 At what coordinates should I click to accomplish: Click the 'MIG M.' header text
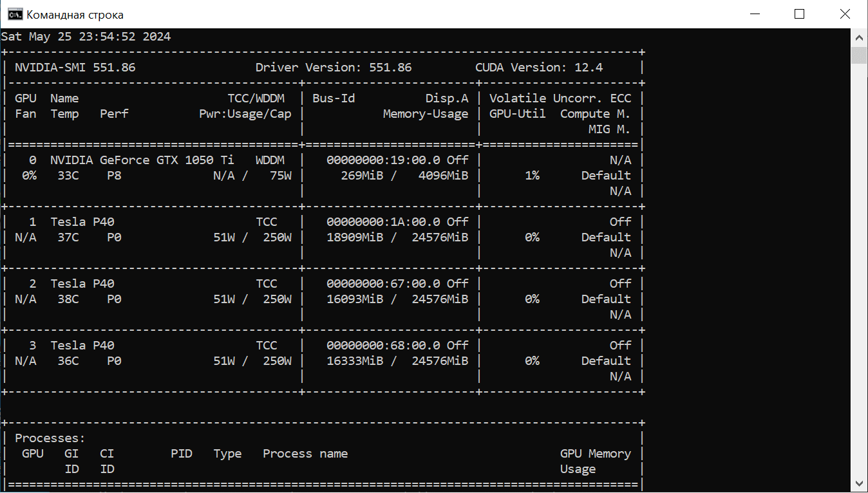pyautogui.click(x=610, y=129)
